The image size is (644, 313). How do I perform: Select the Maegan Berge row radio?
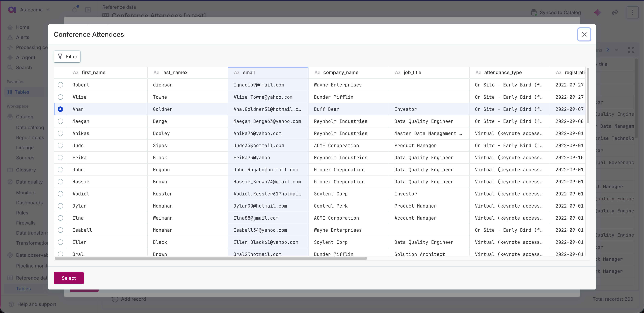tap(60, 121)
